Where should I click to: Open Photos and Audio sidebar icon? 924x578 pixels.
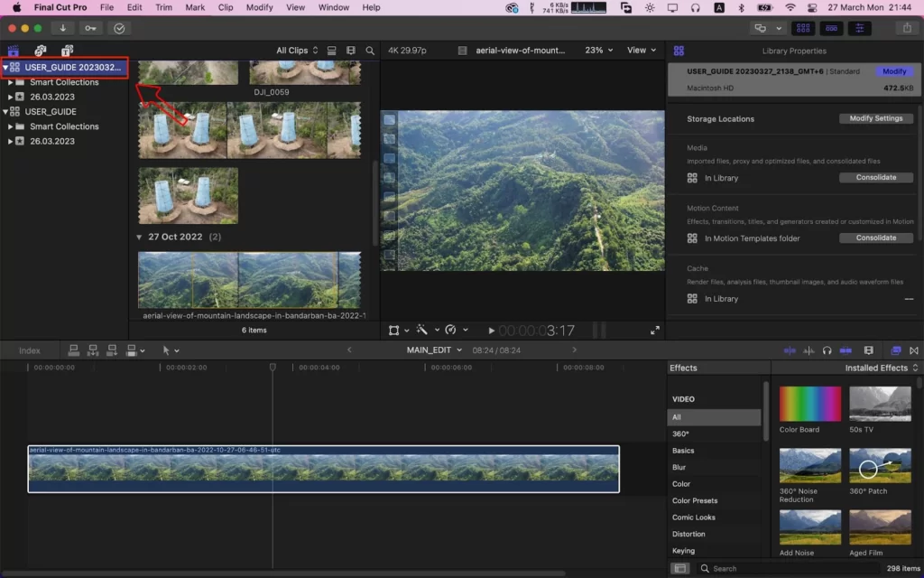click(x=40, y=51)
